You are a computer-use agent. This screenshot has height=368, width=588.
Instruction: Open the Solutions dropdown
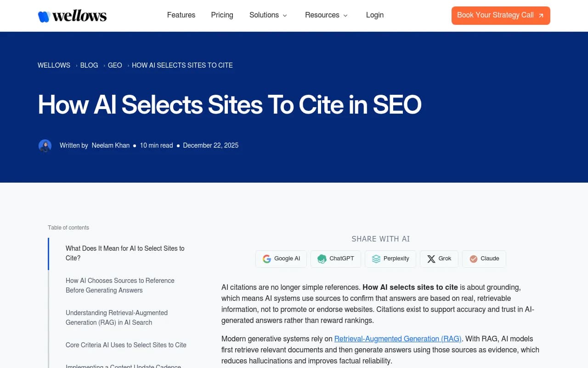pyautogui.click(x=264, y=15)
